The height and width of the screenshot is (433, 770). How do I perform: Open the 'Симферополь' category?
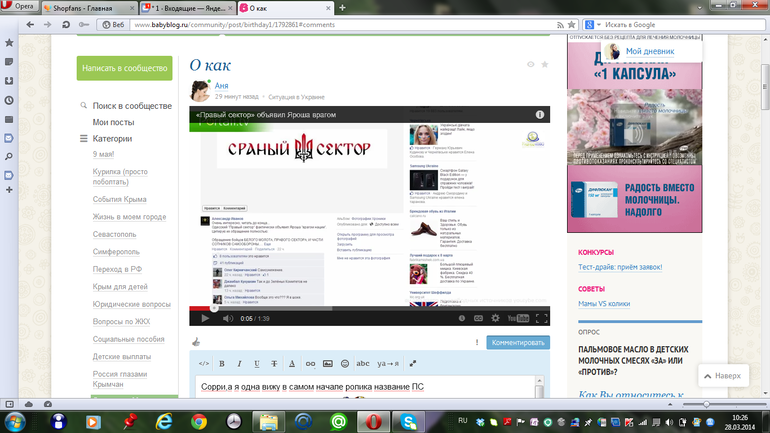116,252
